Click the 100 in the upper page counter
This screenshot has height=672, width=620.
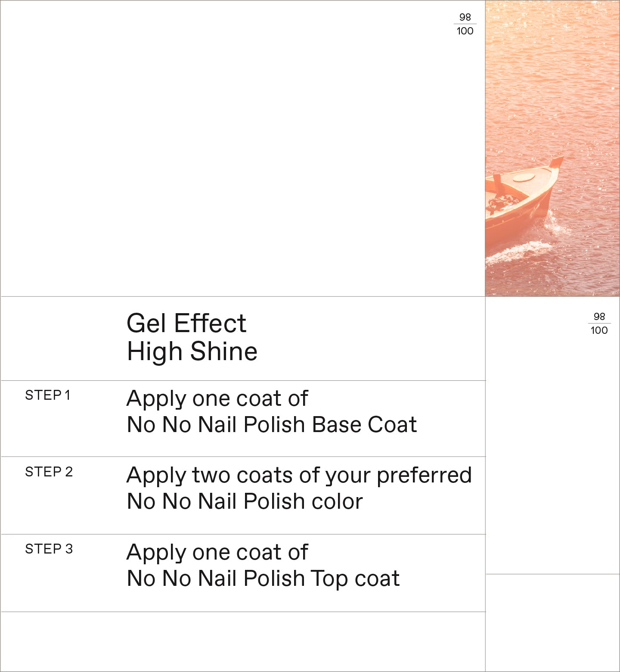(465, 31)
